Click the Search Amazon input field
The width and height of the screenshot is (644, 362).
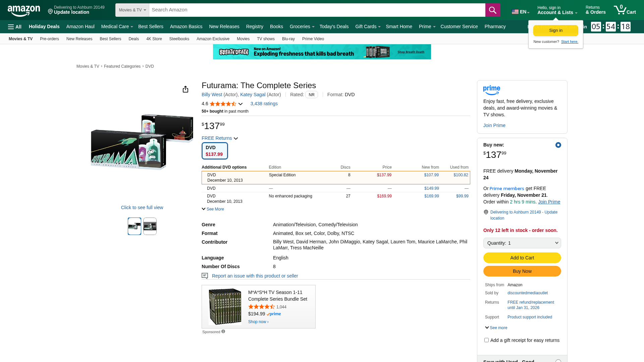coord(317,10)
